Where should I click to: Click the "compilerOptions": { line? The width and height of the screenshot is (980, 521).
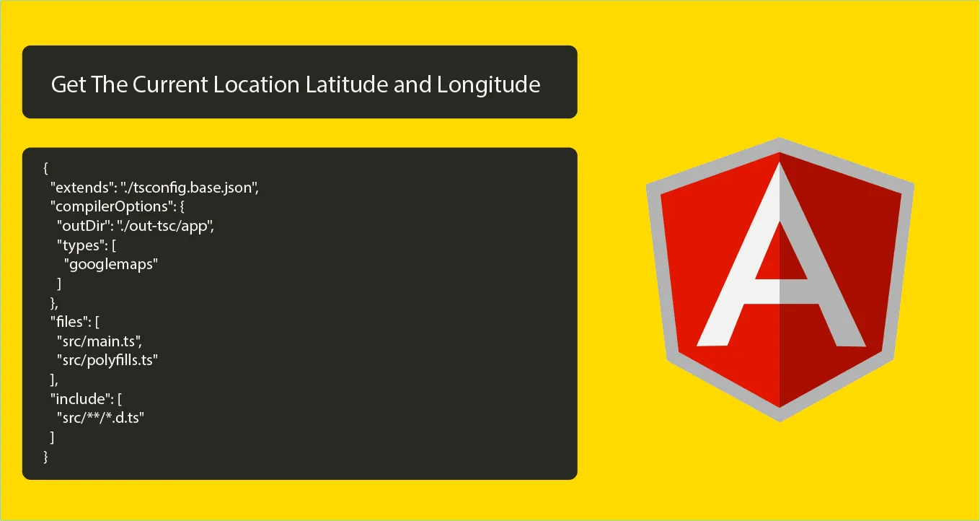(x=119, y=207)
